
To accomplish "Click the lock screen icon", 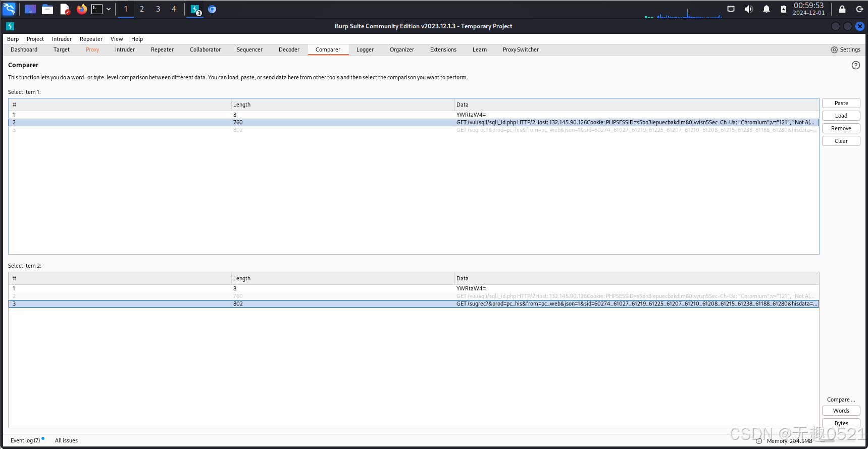I will tap(842, 9).
